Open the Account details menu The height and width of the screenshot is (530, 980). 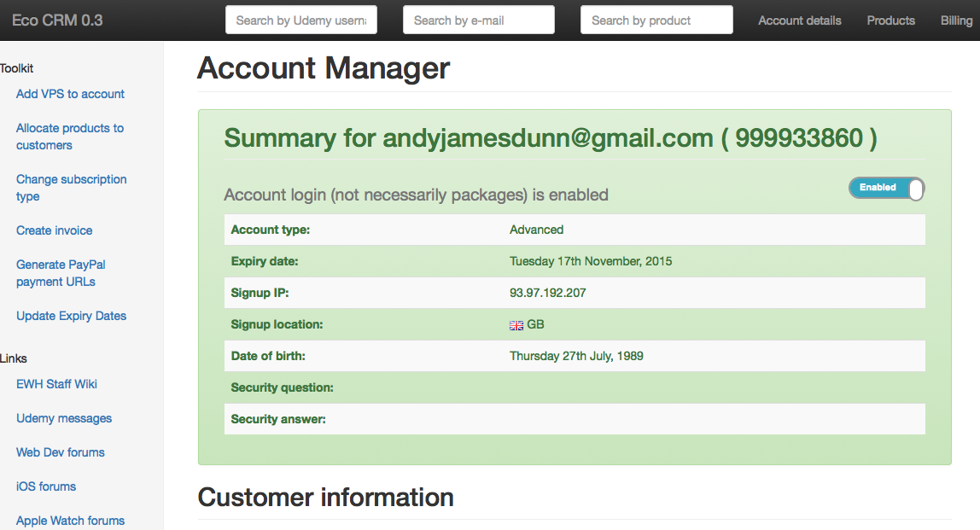pos(799,20)
